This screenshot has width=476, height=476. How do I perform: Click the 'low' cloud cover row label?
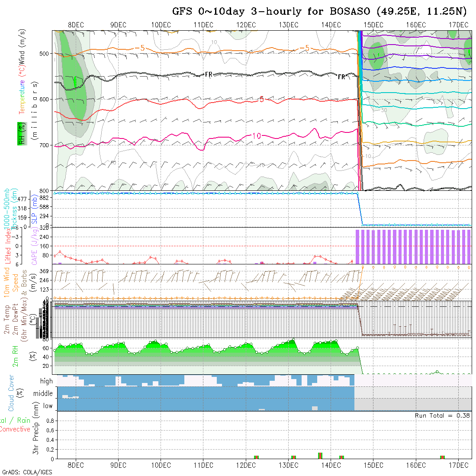pos(48,406)
